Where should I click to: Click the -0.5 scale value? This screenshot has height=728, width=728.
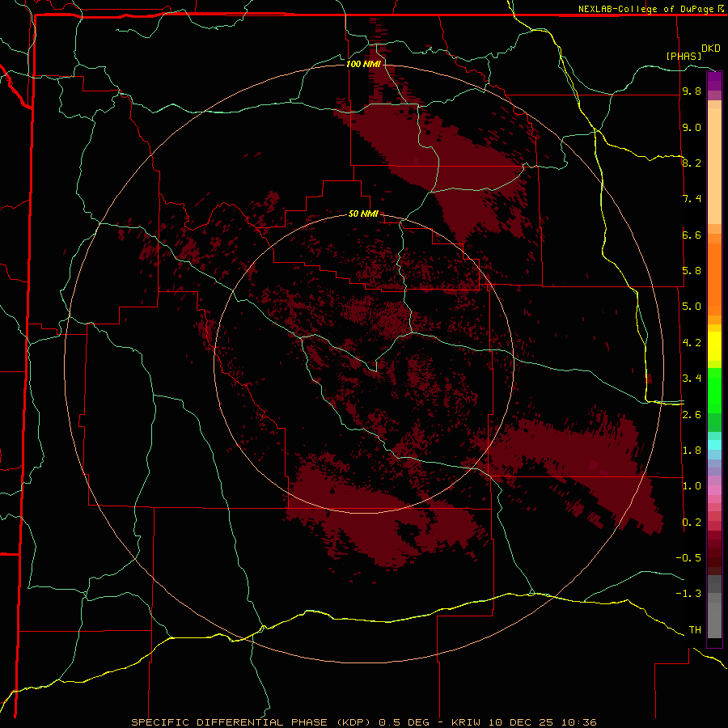pos(688,558)
